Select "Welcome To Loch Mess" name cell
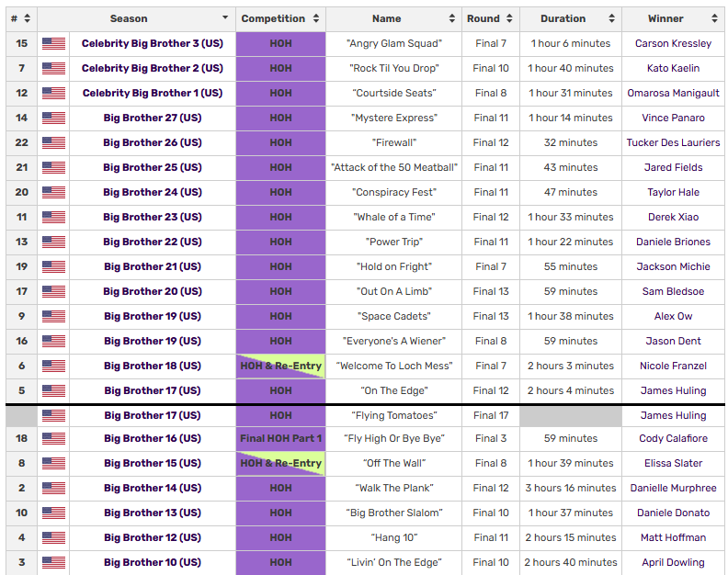Viewport: 728px width, 575px height. pyautogui.click(x=393, y=366)
